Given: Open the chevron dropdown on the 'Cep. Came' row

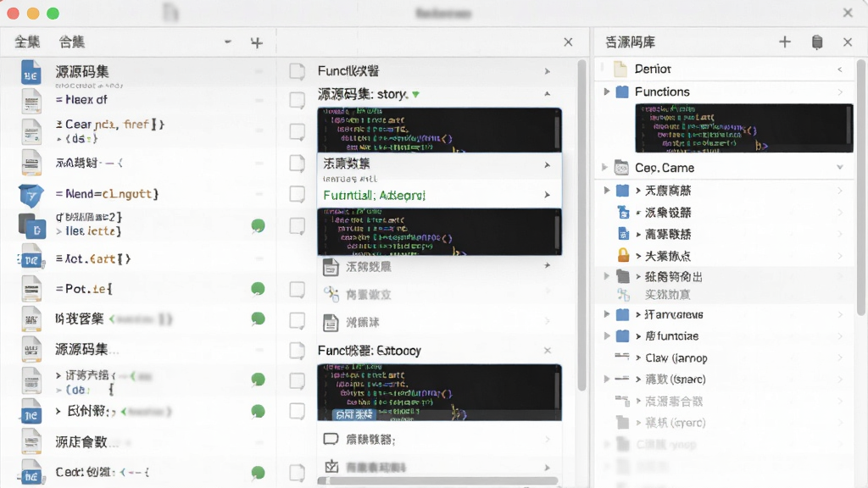Looking at the screenshot, I should click(x=840, y=167).
